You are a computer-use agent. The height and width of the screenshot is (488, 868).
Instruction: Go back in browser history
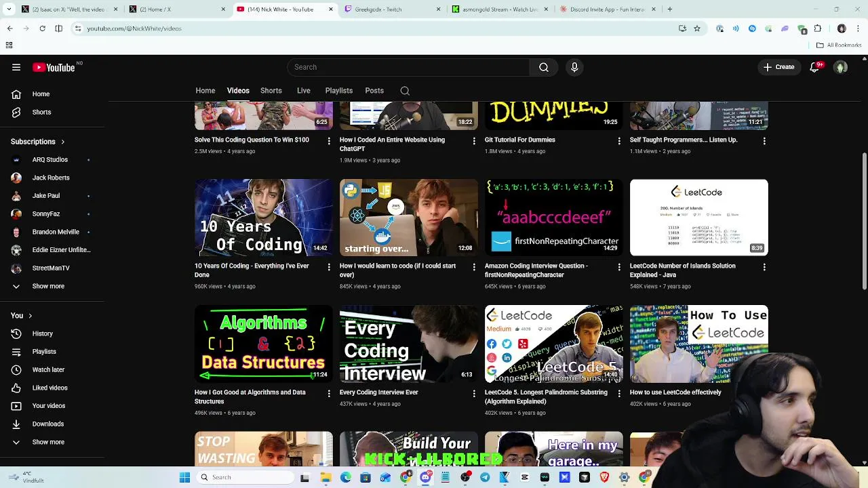click(x=9, y=28)
